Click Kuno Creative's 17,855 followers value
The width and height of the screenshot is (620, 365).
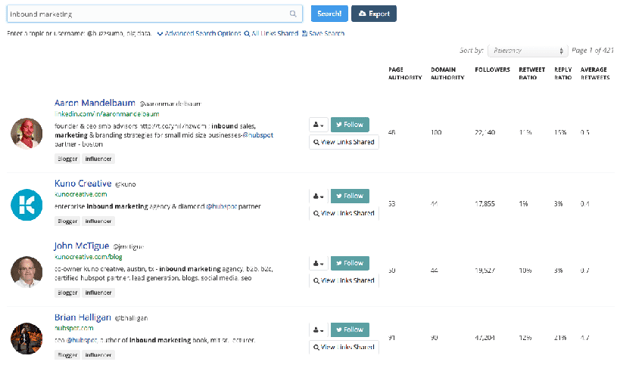coord(485,204)
